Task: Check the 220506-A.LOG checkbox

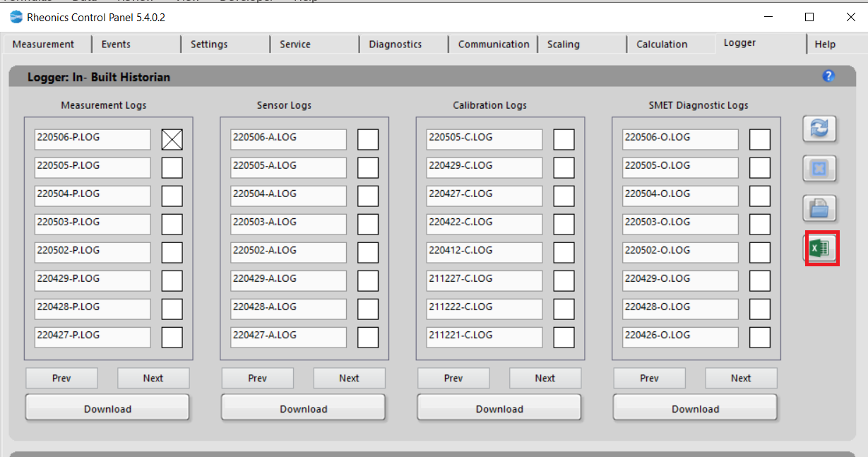Action: [x=368, y=140]
